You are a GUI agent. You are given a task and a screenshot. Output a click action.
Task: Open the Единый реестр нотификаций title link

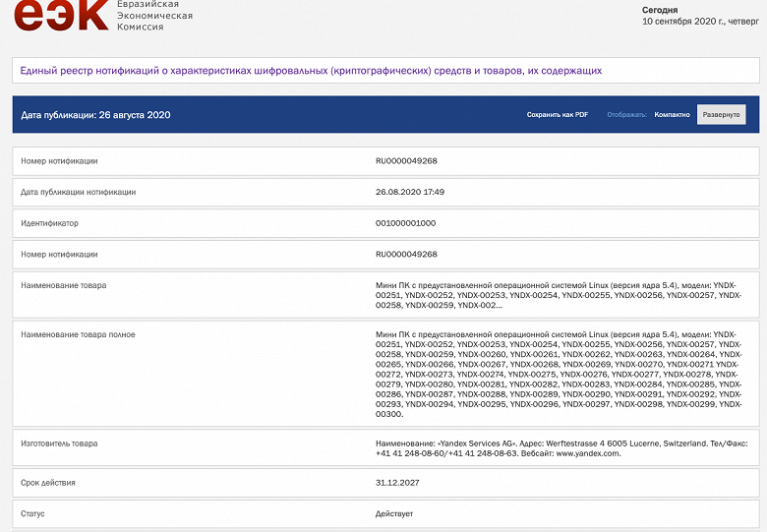point(311,71)
